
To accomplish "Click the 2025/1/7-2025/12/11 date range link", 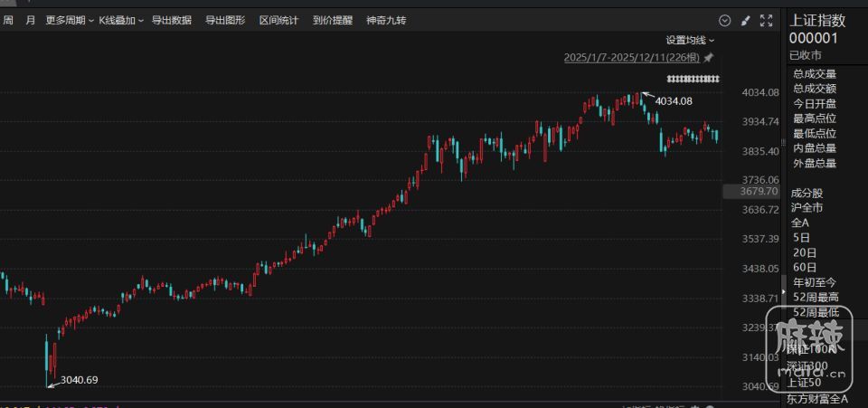I will point(632,58).
